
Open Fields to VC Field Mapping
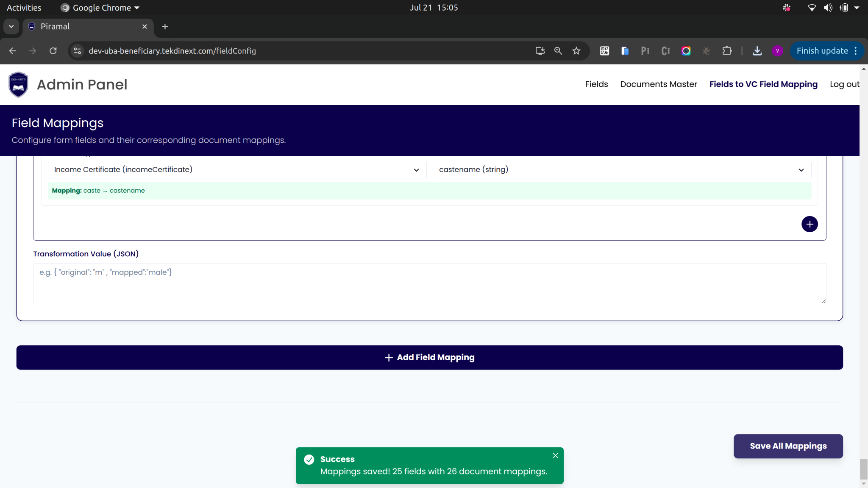[x=763, y=84]
